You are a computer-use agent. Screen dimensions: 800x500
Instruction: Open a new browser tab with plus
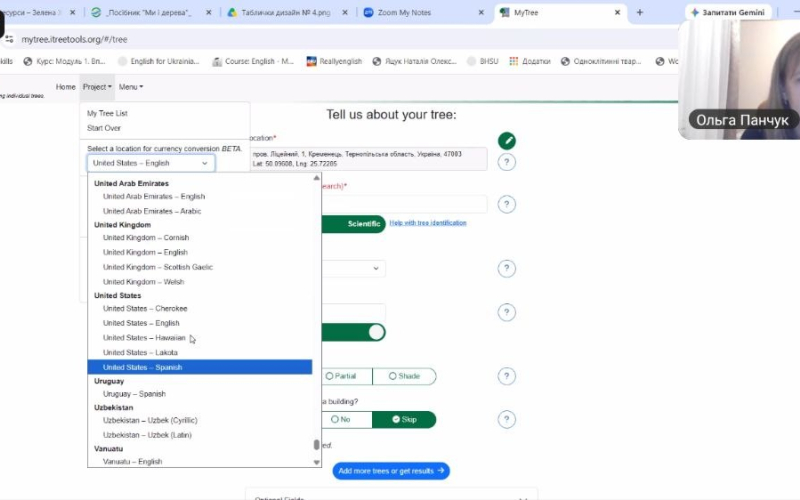point(640,12)
